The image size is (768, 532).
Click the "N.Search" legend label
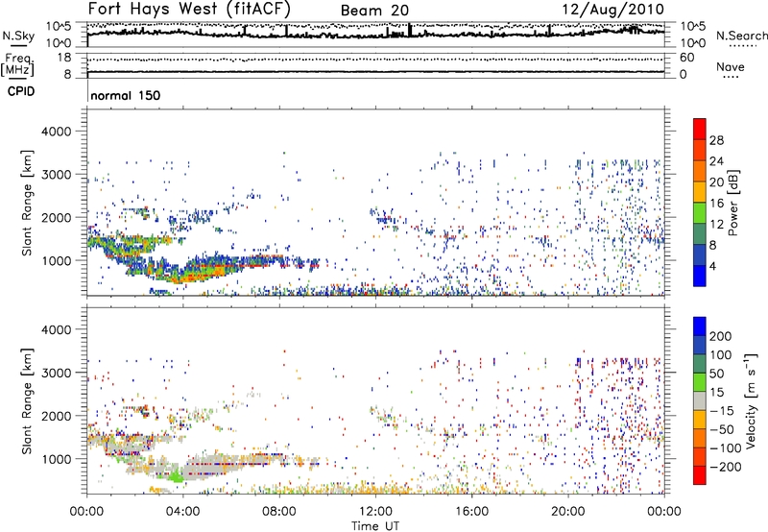(741, 36)
